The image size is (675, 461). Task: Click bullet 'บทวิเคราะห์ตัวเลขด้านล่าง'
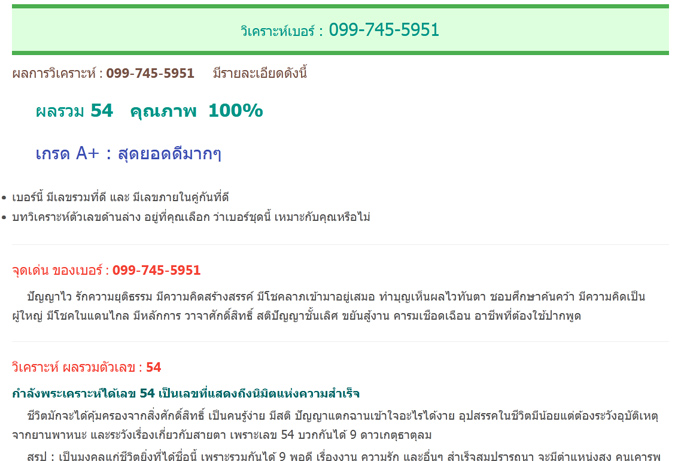pos(191,217)
